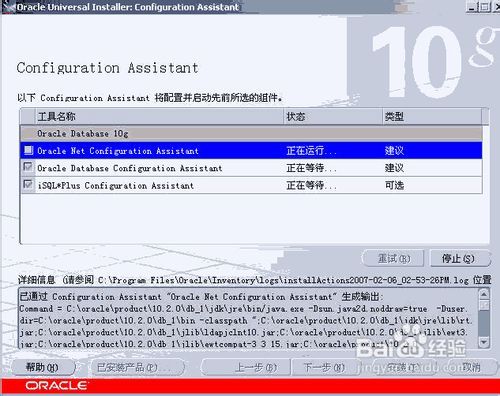Select iSQL*Plus Configuration Assistant row

click(251, 185)
